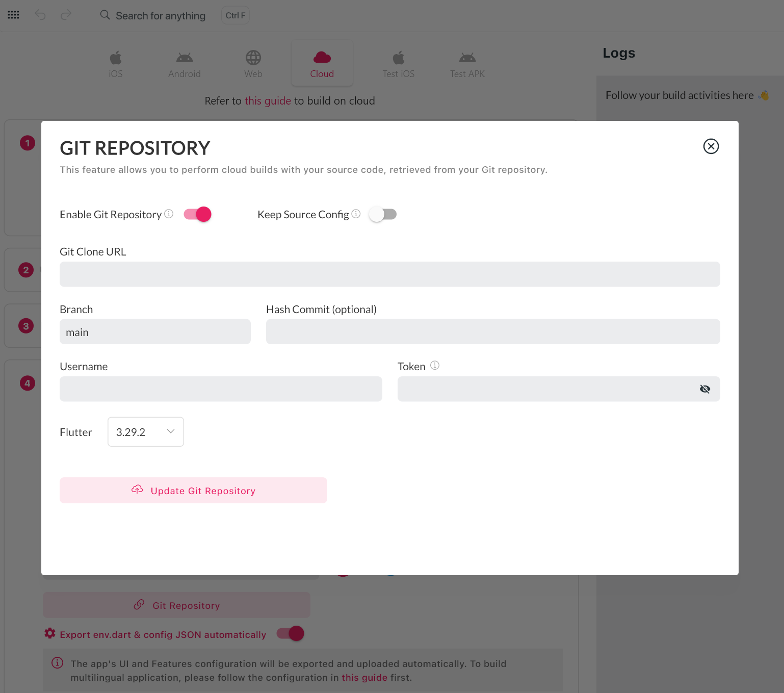This screenshot has width=784, height=693.
Task: Click the Update Git Repository button
Action: 193,491
